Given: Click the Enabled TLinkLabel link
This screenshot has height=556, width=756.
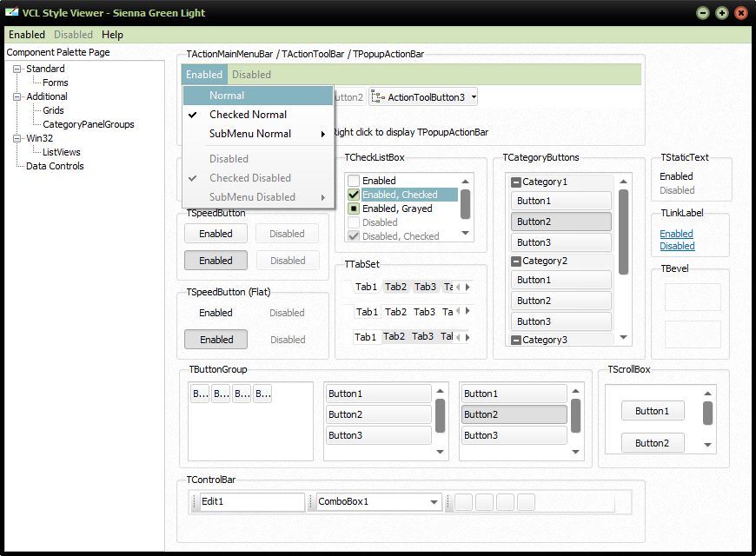Looking at the screenshot, I should click(676, 234).
